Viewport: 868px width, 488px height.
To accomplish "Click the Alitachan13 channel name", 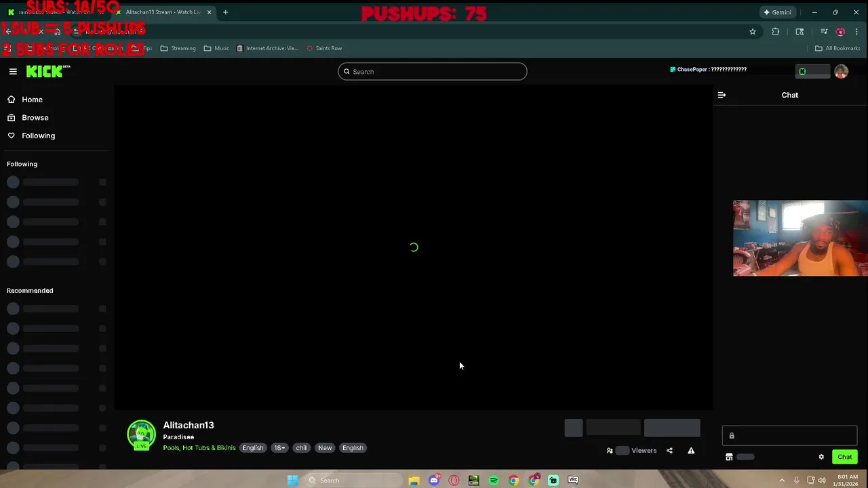I will [x=189, y=425].
